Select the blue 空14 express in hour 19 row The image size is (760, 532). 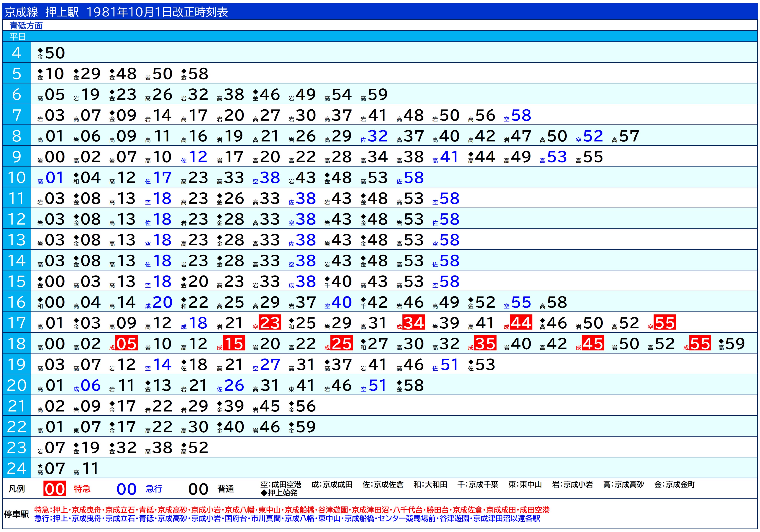point(158,365)
